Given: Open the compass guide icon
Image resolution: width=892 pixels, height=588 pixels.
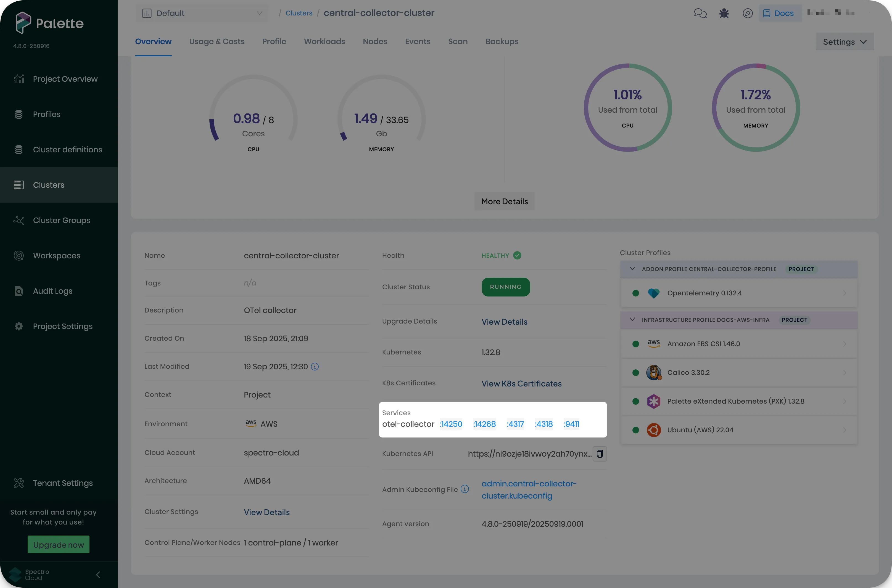Looking at the screenshot, I should tap(747, 14).
